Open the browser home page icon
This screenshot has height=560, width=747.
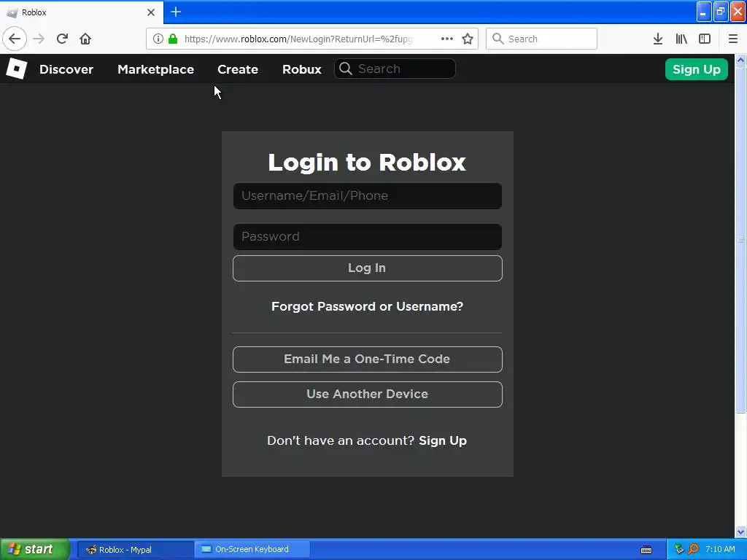point(85,39)
